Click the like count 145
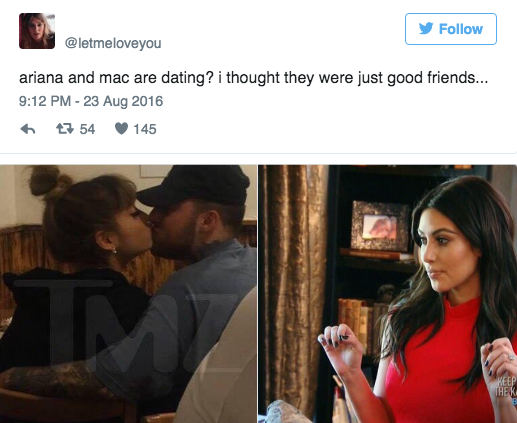 pos(145,129)
